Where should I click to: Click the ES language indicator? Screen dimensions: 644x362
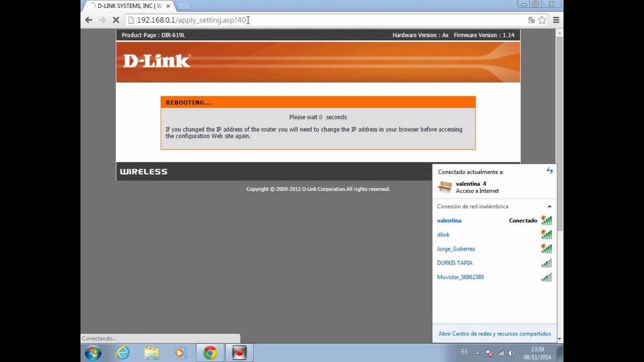pos(464,352)
